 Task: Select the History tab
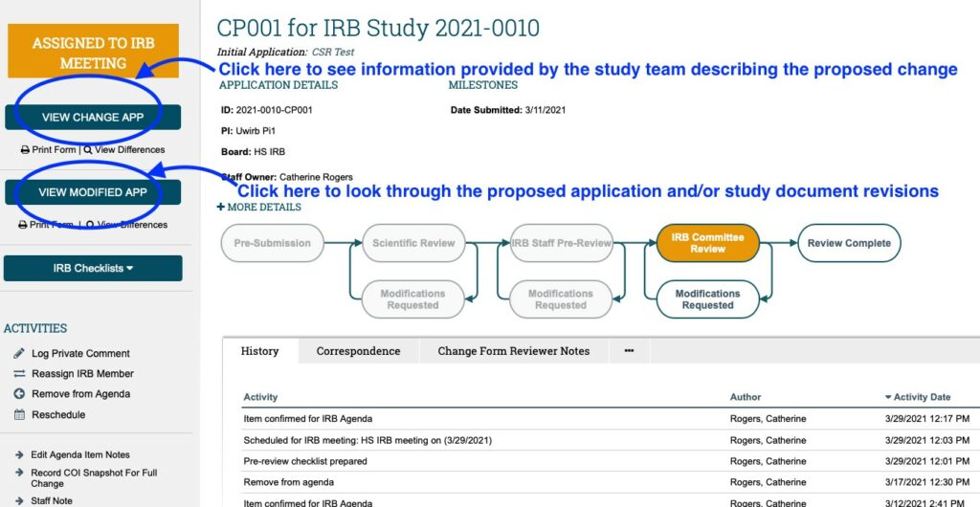click(x=259, y=351)
